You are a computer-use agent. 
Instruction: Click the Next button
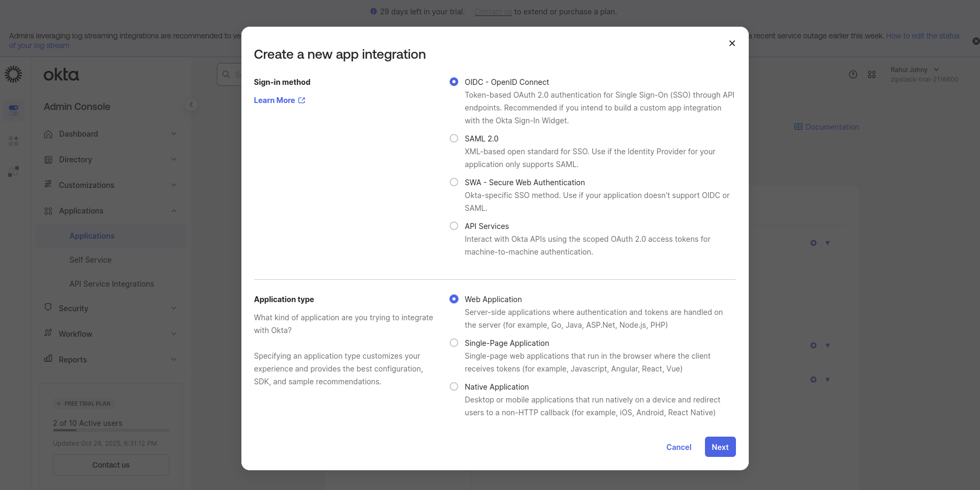[x=720, y=447]
